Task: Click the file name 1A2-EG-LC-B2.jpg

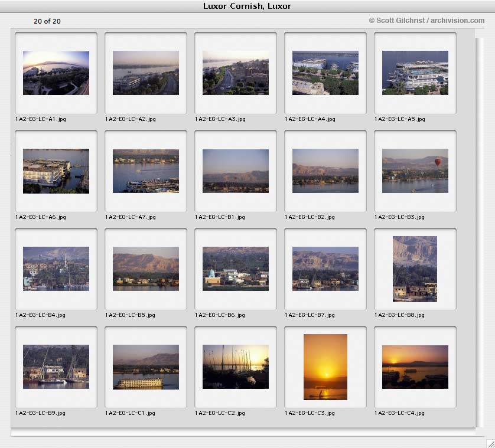Action: click(310, 217)
